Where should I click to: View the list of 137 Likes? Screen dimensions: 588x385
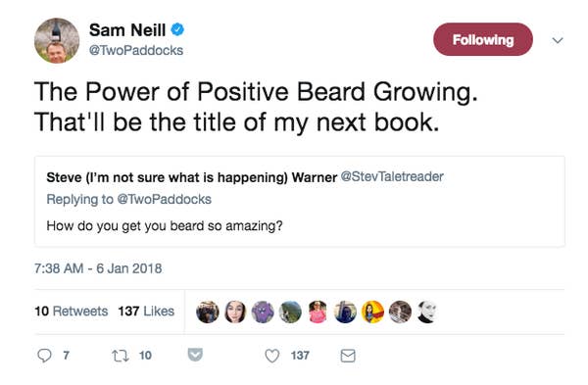pyautogui.click(x=146, y=312)
